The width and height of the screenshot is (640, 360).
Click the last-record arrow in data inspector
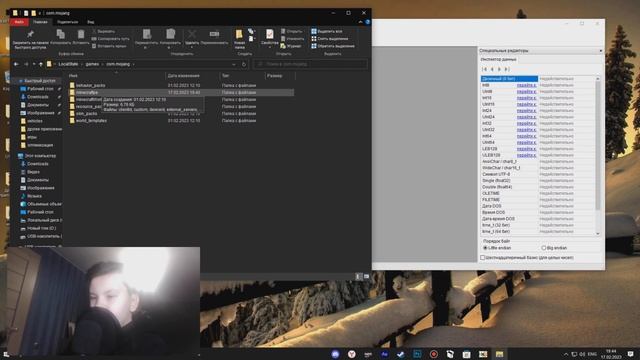coord(507,69)
